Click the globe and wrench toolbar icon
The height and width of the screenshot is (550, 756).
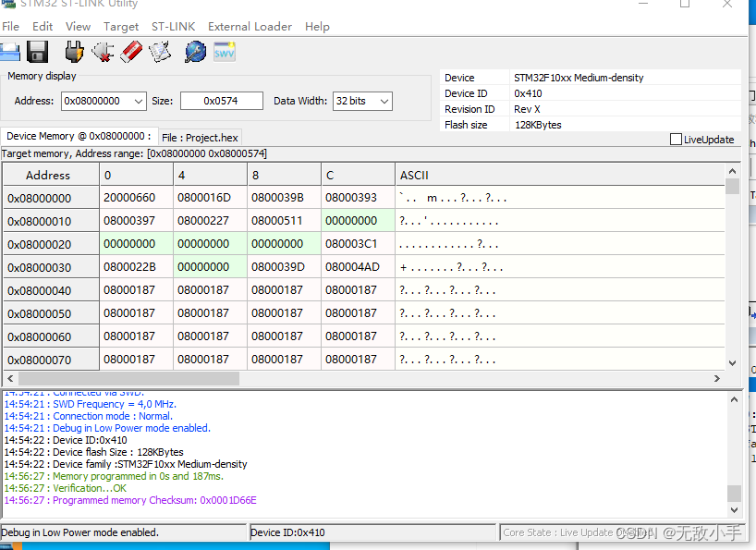195,52
